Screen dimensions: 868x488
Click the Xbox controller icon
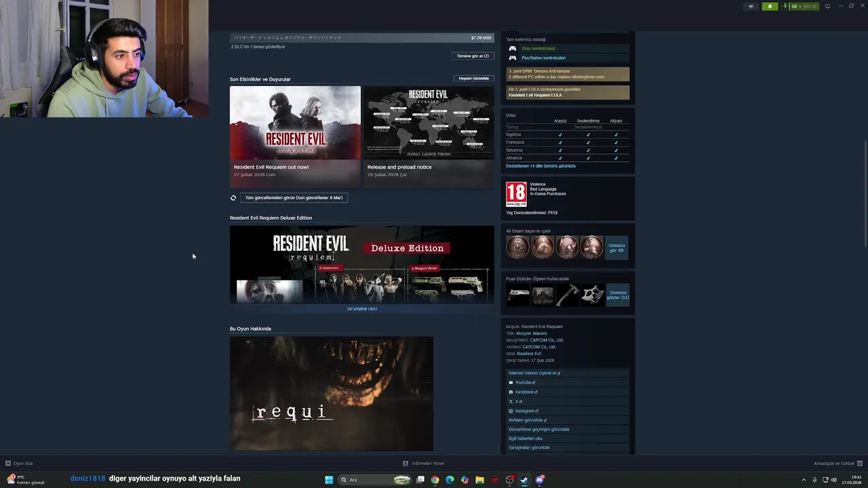tap(513, 48)
